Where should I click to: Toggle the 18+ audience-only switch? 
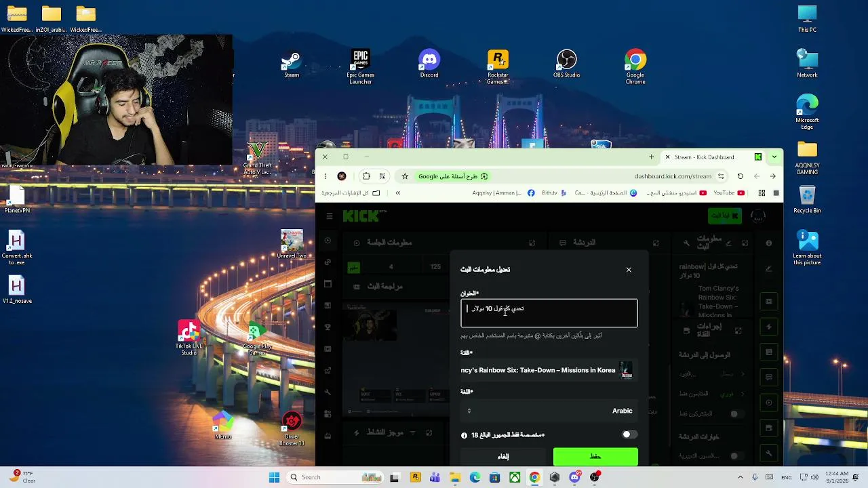628,434
